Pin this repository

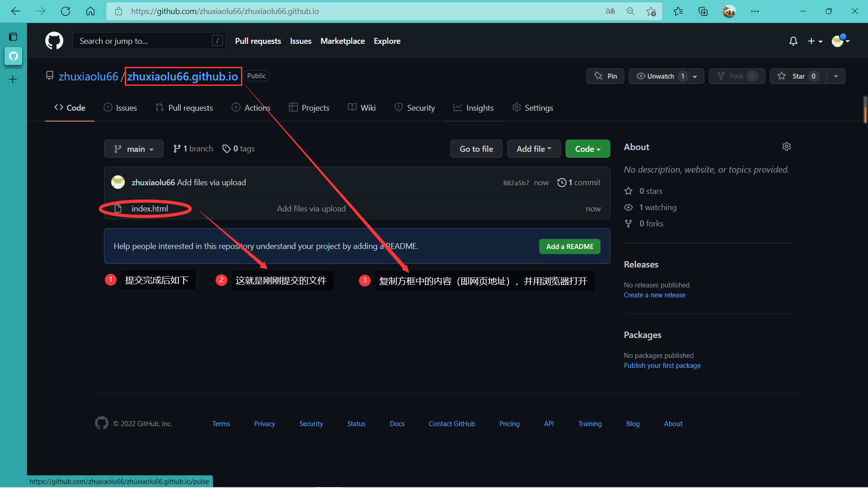point(605,76)
